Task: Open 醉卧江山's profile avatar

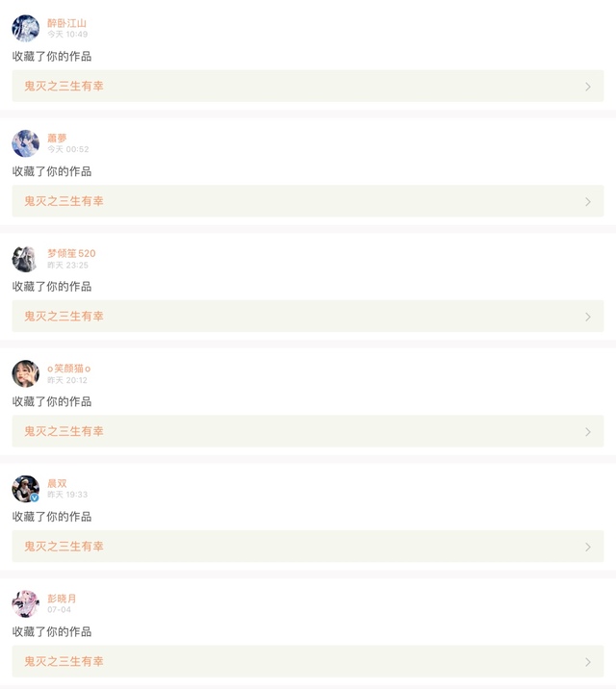Action: pos(25,28)
